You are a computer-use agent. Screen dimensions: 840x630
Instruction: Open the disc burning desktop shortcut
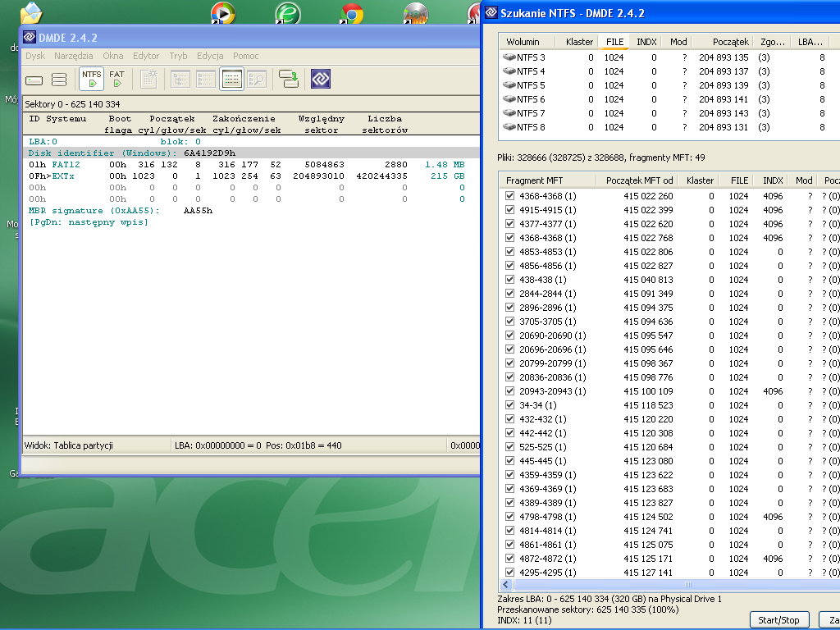416,13
